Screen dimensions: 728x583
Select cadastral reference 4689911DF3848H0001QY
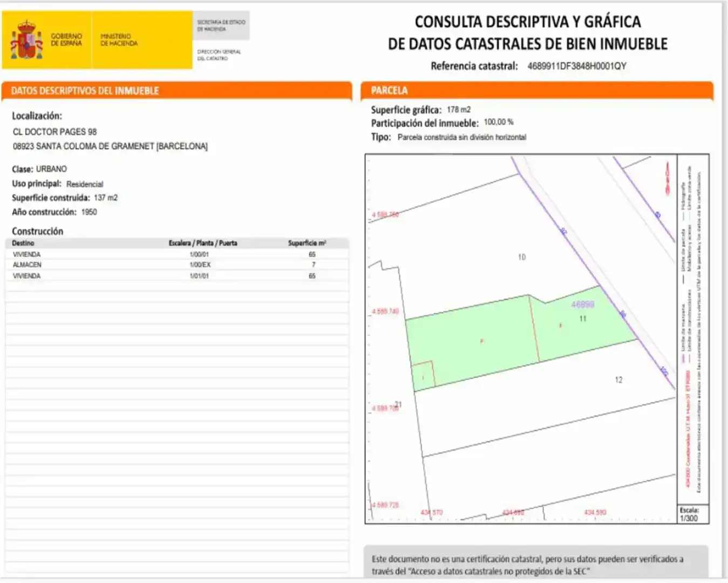click(x=577, y=66)
